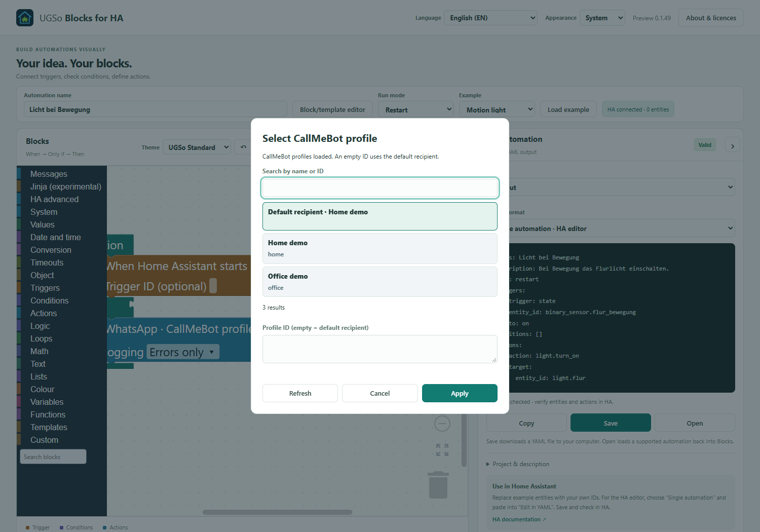Click the Copy button
The width and height of the screenshot is (760, 532).
pyautogui.click(x=526, y=423)
